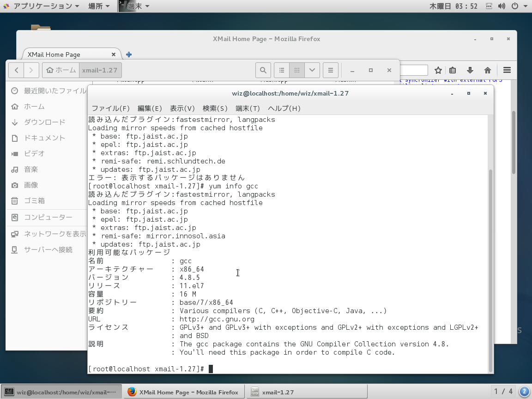
Task: Minimize the terminal window
Action: 452,93
